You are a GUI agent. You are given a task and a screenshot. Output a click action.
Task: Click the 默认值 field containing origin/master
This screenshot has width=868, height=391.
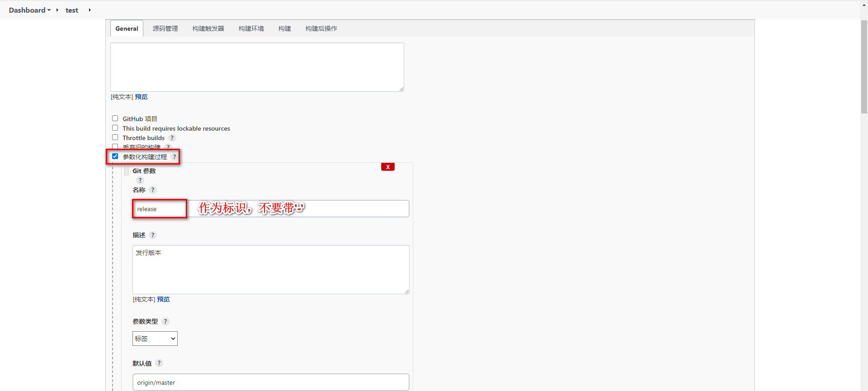point(270,382)
